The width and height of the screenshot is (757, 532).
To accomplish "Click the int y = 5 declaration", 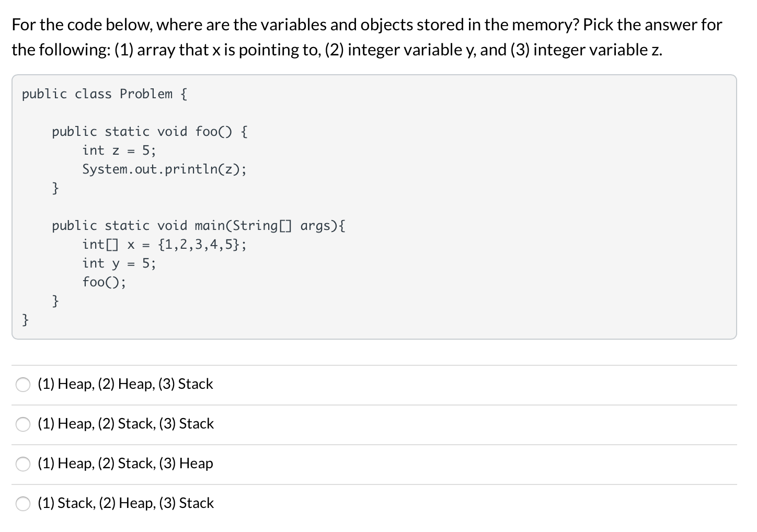I will [x=118, y=263].
